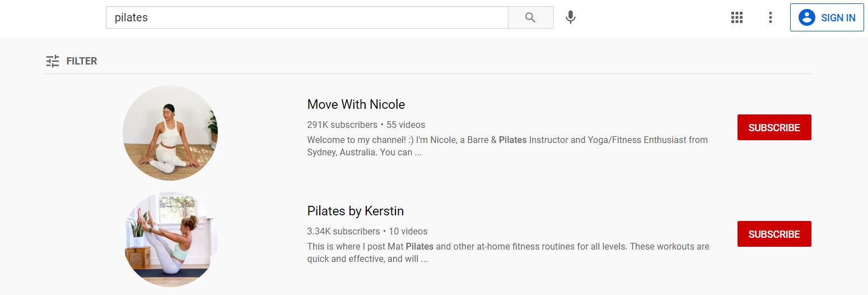This screenshot has height=295, width=868.
Task: Subscribe to Pilates by Kerstin
Action: [774, 234]
